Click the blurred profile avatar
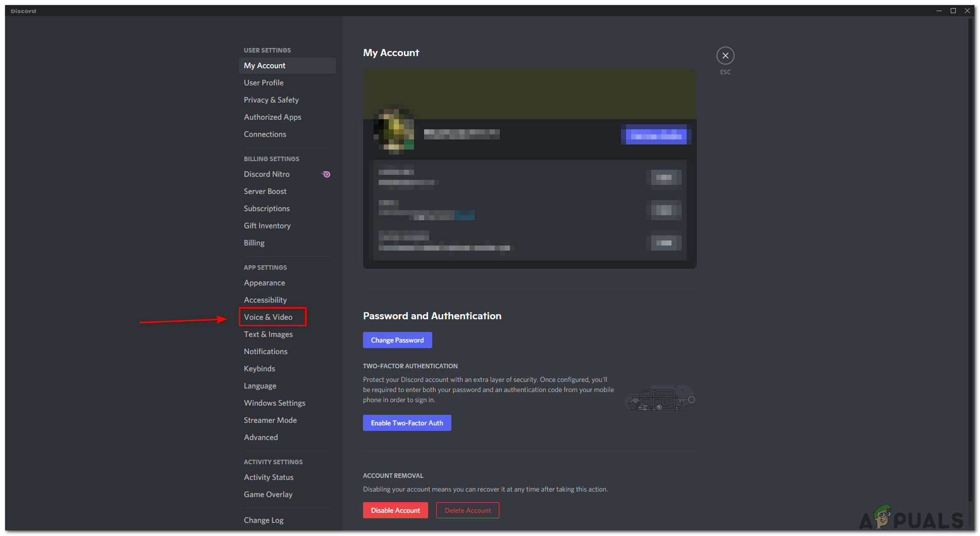 pos(394,130)
